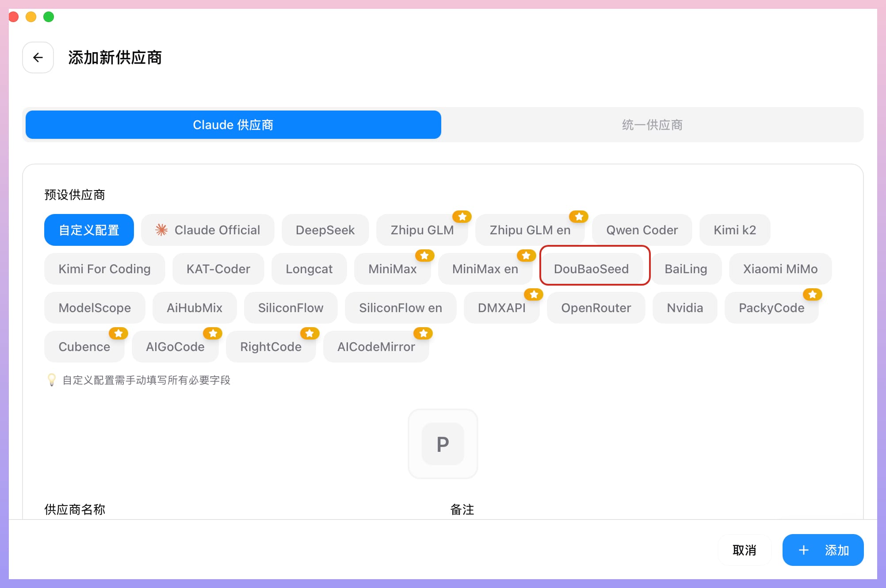
Task: Choose Kimi For Coding preset
Action: coord(104,269)
